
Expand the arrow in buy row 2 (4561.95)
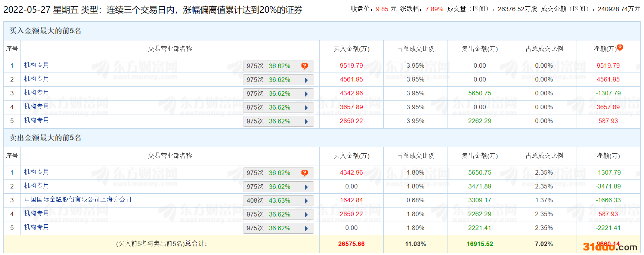pos(306,80)
